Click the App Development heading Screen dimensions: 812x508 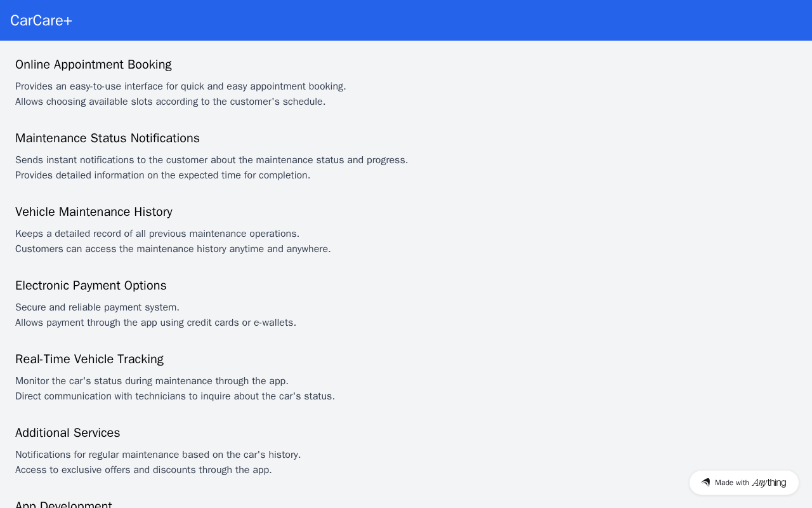point(63,504)
